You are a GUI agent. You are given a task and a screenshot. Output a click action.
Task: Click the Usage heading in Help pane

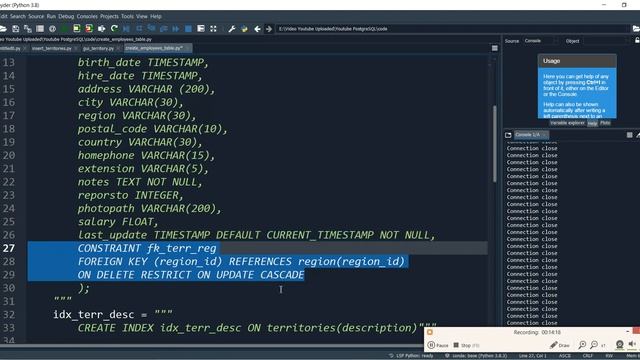coord(551,61)
